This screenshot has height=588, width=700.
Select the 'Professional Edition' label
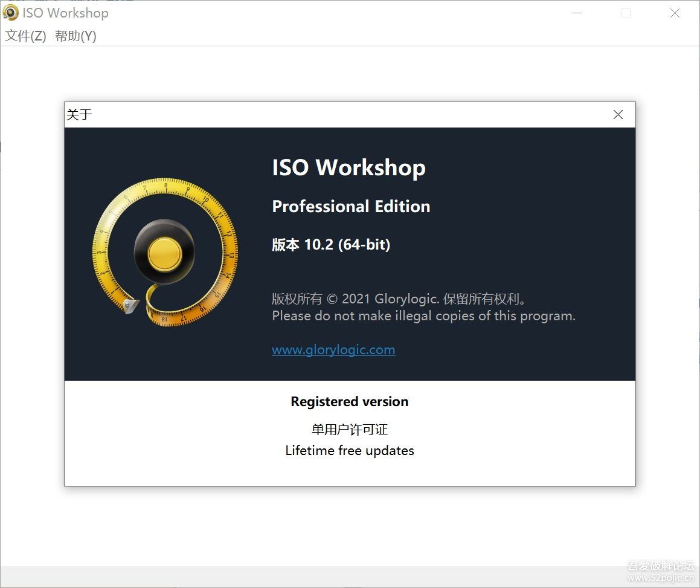coord(350,206)
